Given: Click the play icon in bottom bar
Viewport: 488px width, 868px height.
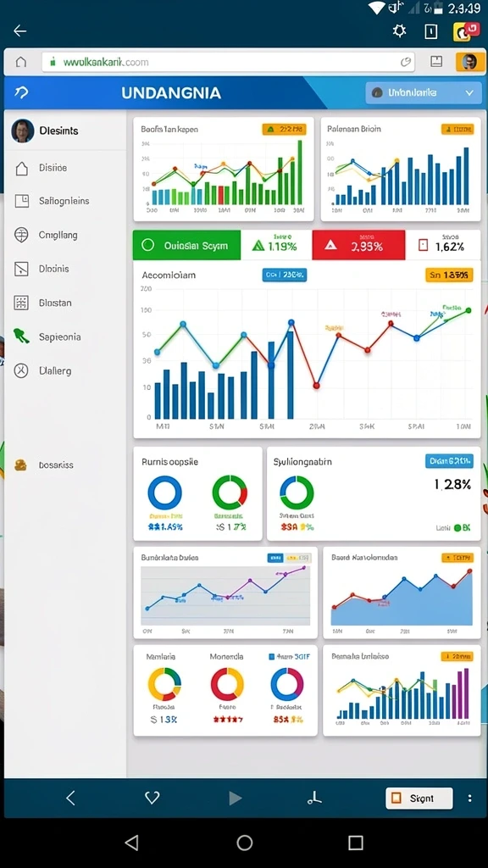Looking at the screenshot, I should click(236, 798).
